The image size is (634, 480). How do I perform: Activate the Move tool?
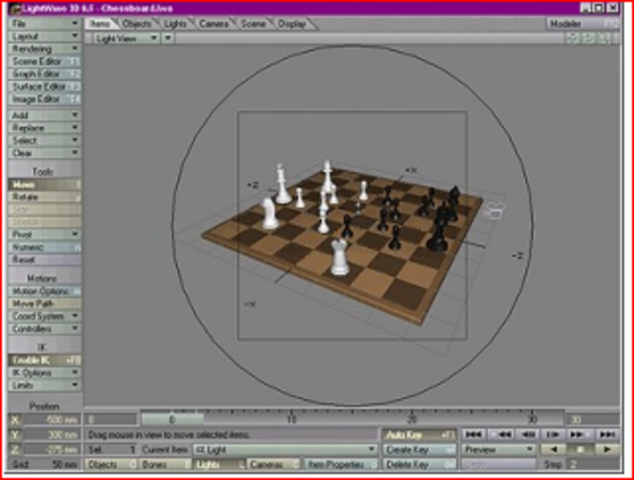44,185
